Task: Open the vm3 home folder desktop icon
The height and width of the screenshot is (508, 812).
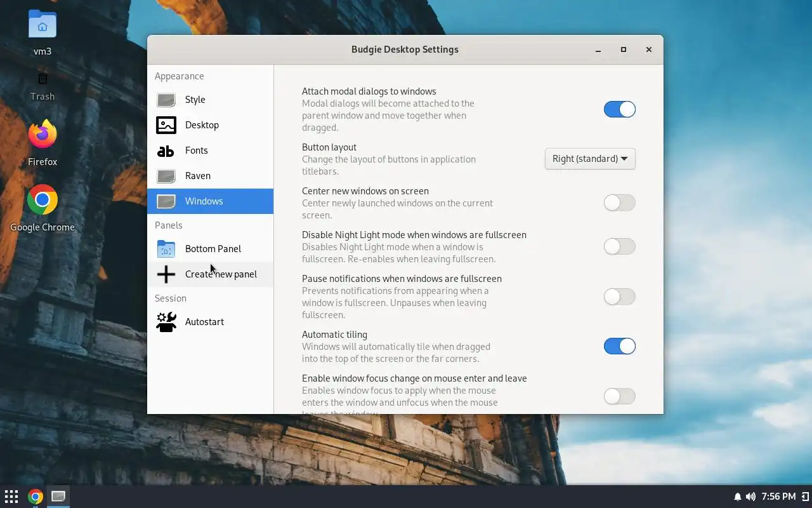Action: [x=43, y=25]
